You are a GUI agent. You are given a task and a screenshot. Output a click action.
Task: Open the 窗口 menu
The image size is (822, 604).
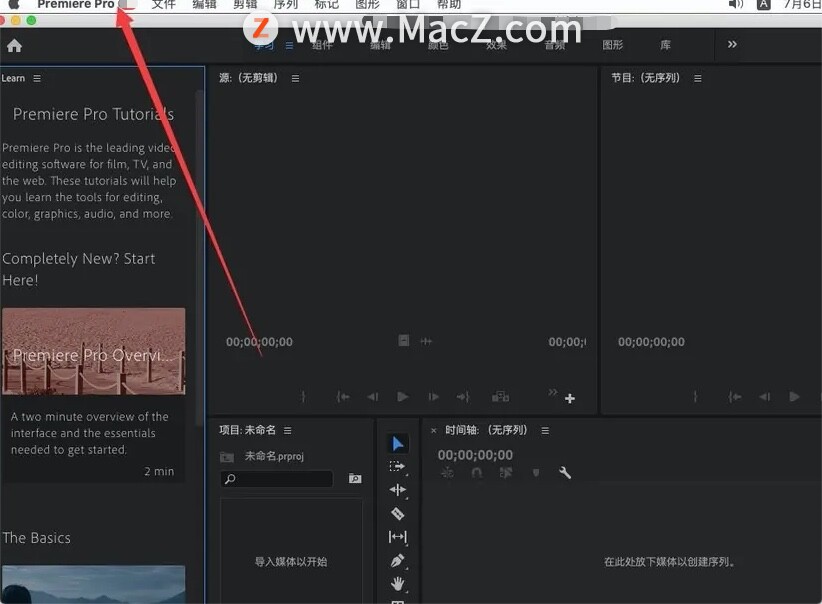[x=408, y=5]
